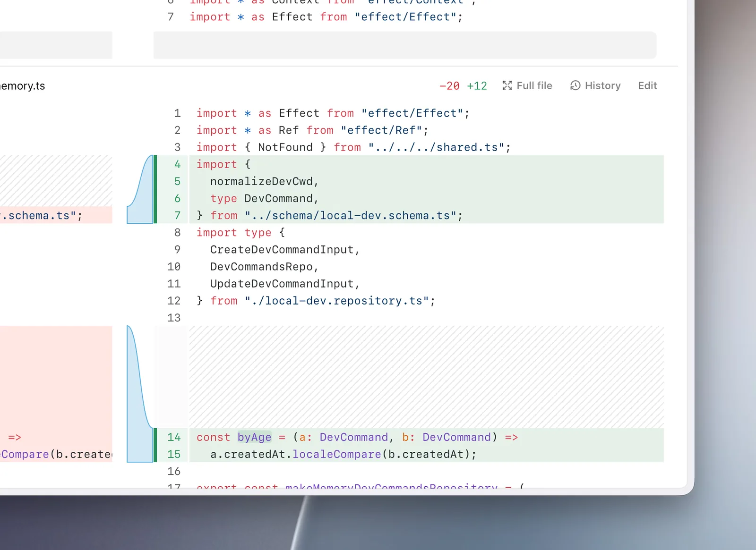Click the +12 additions count
Viewport: 756px width, 550px height.
pyautogui.click(x=477, y=86)
